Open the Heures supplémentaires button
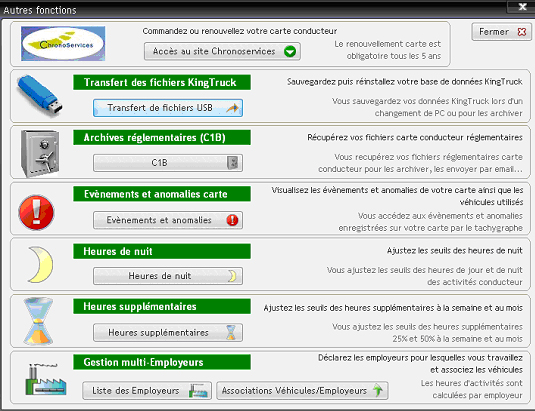This screenshot has width=535, height=411. click(x=168, y=333)
